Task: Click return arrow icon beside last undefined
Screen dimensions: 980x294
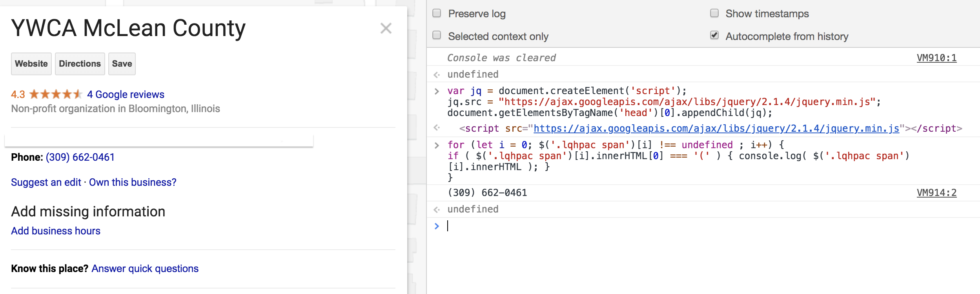Action: pos(437,209)
